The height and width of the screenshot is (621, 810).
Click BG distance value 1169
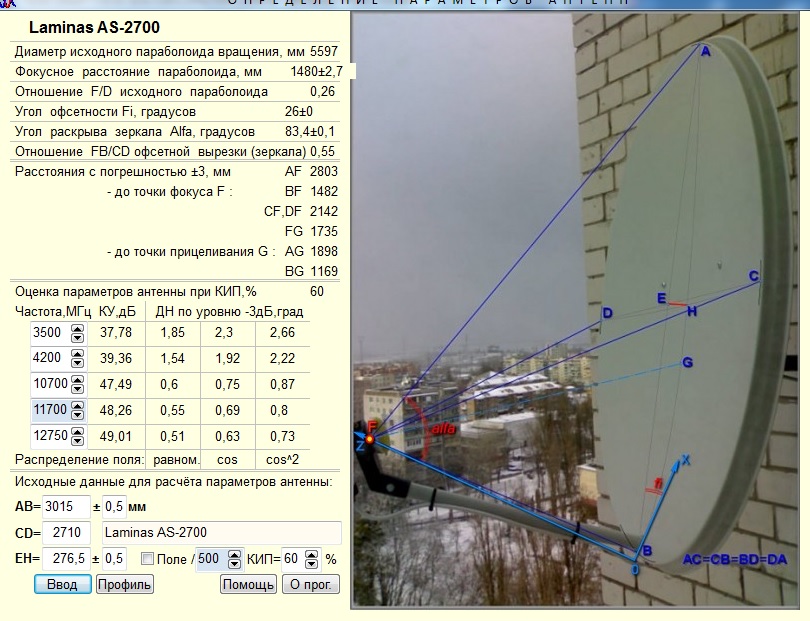(324, 271)
